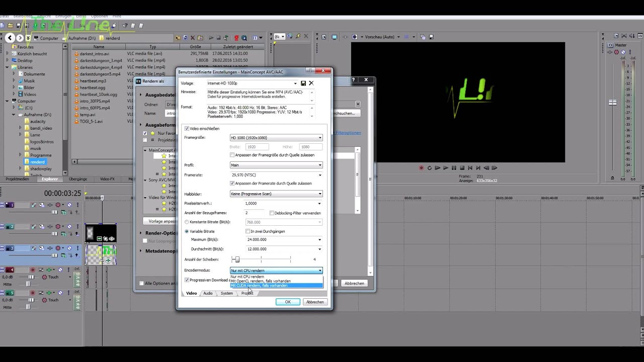The width and height of the screenshot is (644, 362).
Task: Toggle Anpassen der Framerate durch Quelle zulassen
Action: click(x=232, y=184)
